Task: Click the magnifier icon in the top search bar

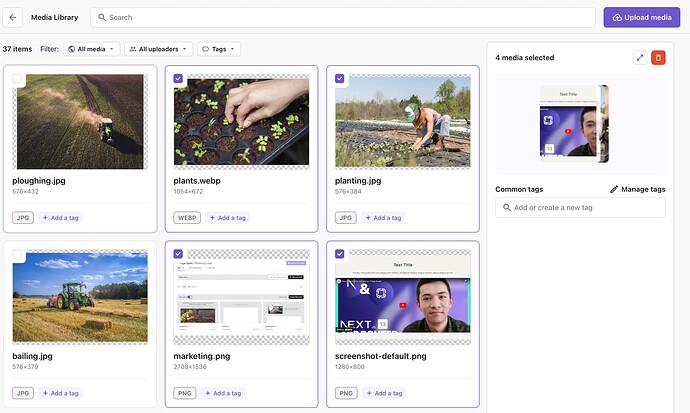Action: pyautogui.click(x=102, y=17)
